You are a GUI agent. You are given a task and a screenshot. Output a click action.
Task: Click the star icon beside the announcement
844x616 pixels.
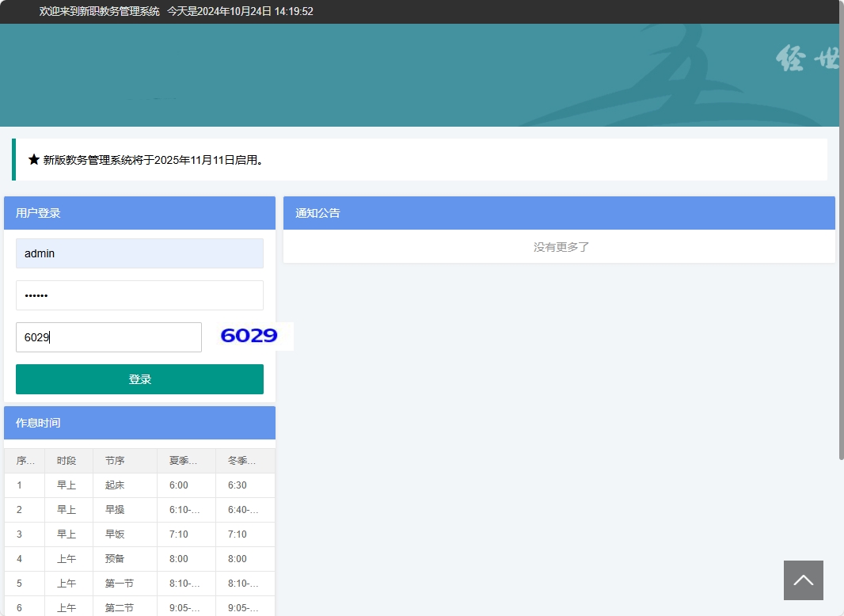click(x=34, y=158)
